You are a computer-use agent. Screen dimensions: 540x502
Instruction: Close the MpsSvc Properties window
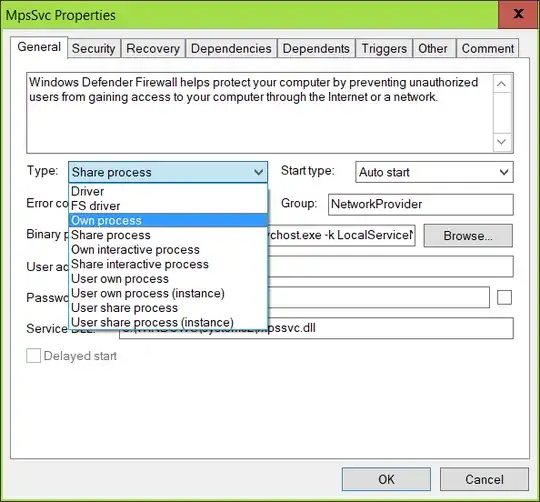pyautogui.click(x=518, y=14)
